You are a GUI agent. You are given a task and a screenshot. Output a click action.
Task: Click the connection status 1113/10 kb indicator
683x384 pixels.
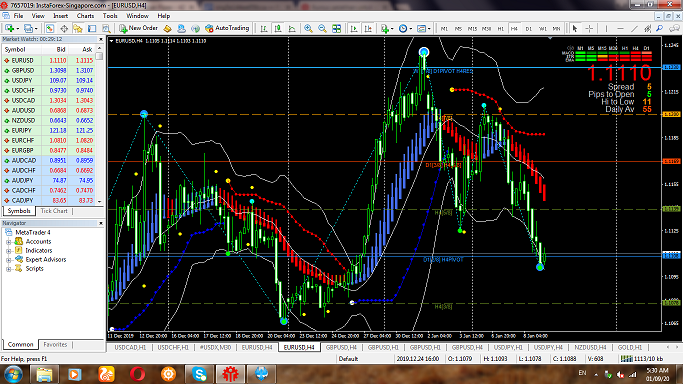pos(642,359)
